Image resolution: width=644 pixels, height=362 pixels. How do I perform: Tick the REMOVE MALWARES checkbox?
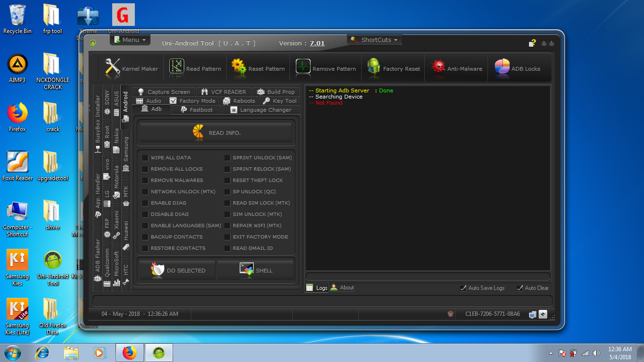pos(145,181)
